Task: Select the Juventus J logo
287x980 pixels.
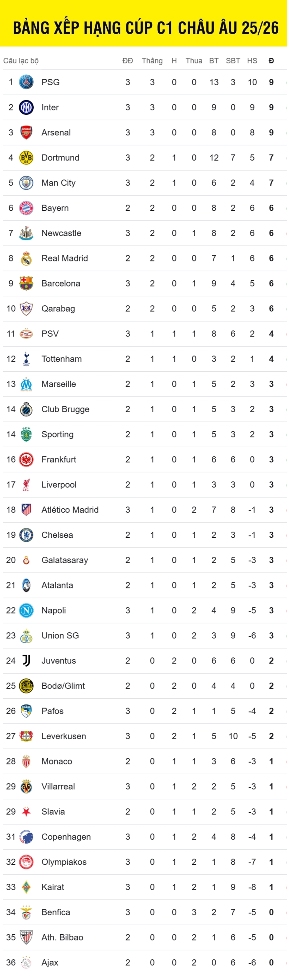Action: click(26, 661)
